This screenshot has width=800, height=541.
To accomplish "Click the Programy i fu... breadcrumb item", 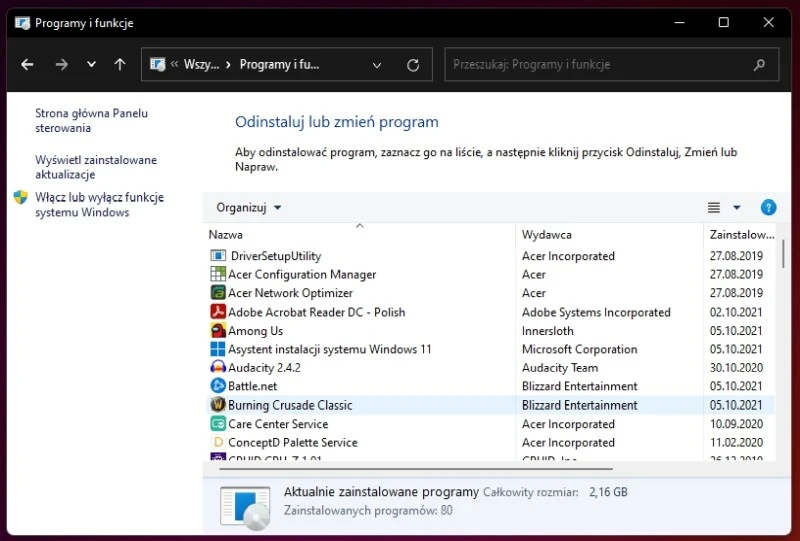I will click(280, 64).
